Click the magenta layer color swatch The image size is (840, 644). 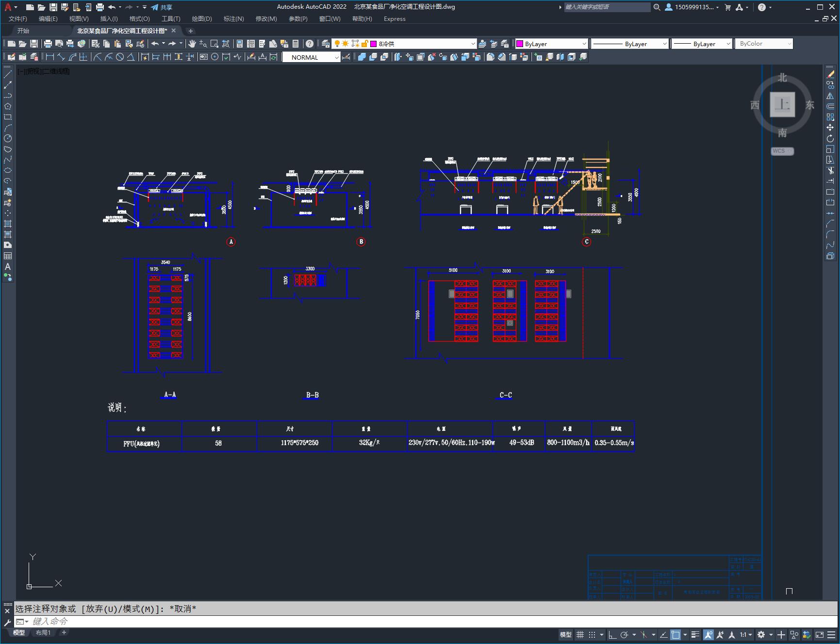click(373, 44)
